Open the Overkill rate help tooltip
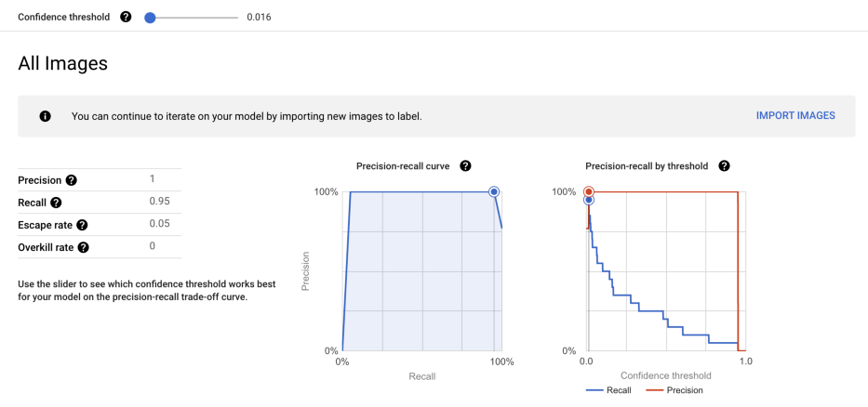The image size is (868, 407). click(84, 247)
